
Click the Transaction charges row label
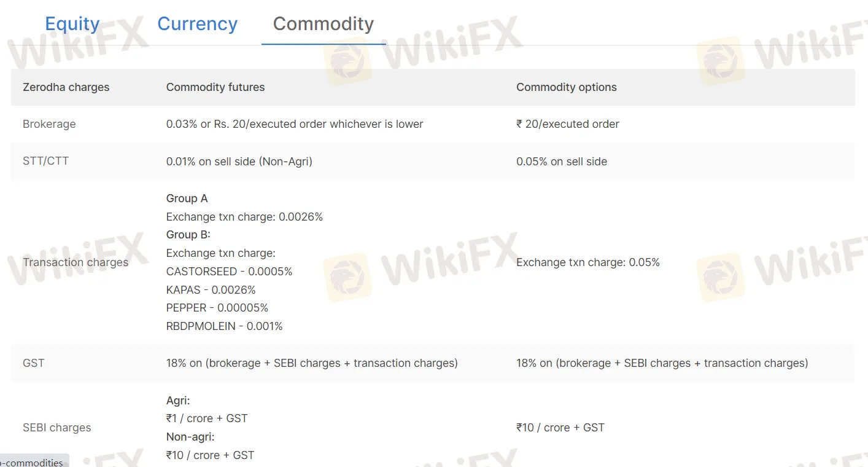click(x=76, y=262)
